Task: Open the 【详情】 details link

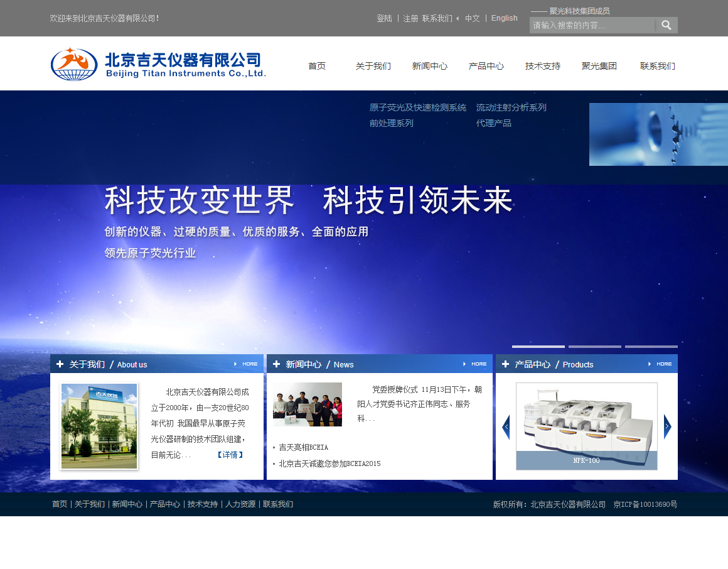Action: tap(230, 455)
